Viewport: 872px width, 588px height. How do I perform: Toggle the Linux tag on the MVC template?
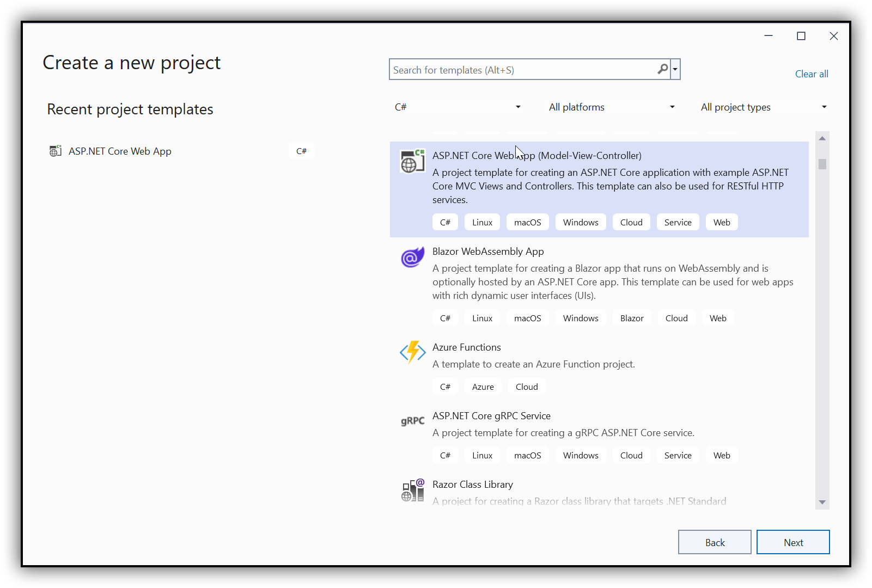pos(481,222)
